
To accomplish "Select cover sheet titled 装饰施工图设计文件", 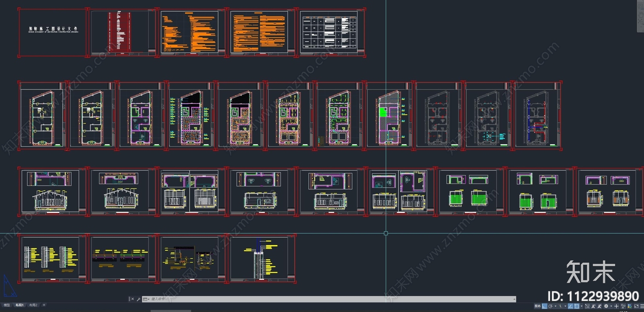I will tap(52, 33).
